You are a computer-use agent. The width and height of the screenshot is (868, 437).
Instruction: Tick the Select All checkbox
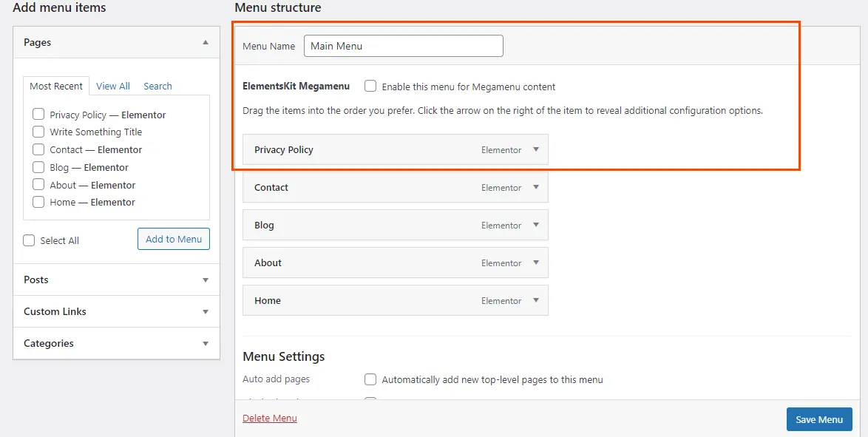(x=29, y=240)
